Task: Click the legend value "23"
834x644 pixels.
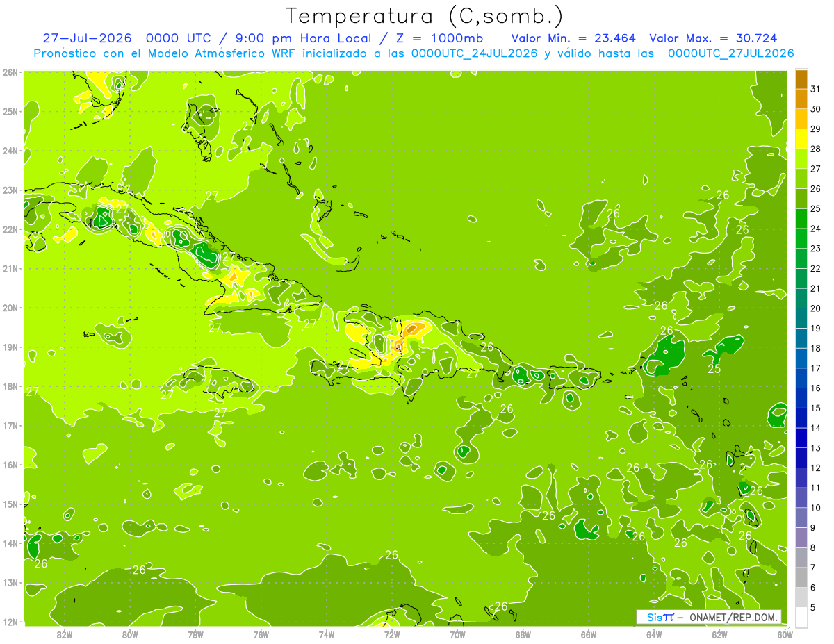Action: tap(816, 249)
